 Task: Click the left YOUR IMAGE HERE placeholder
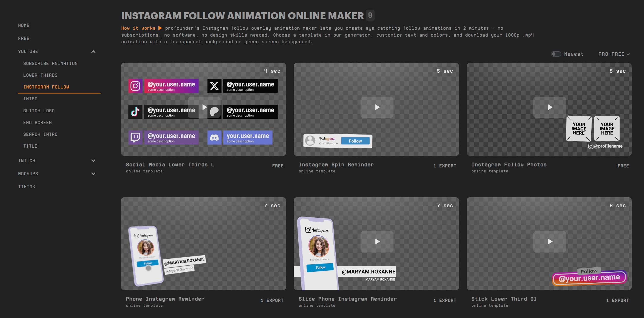[x=579, y=129]
